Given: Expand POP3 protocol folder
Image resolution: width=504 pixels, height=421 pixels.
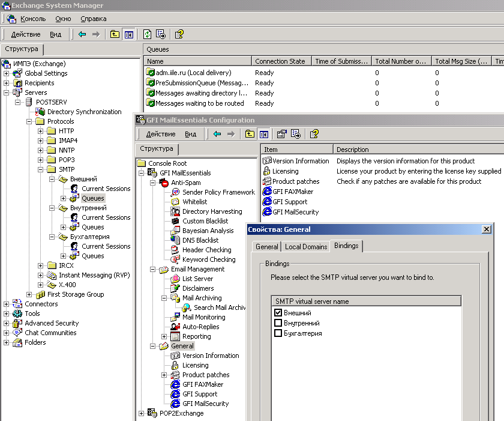Looking at the screenshot, I should pos(41,160).
